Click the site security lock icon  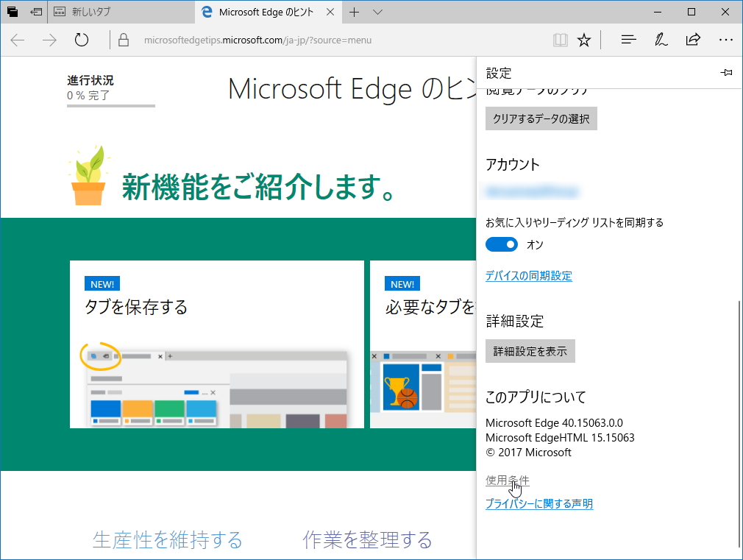click(x=123, y=39)
